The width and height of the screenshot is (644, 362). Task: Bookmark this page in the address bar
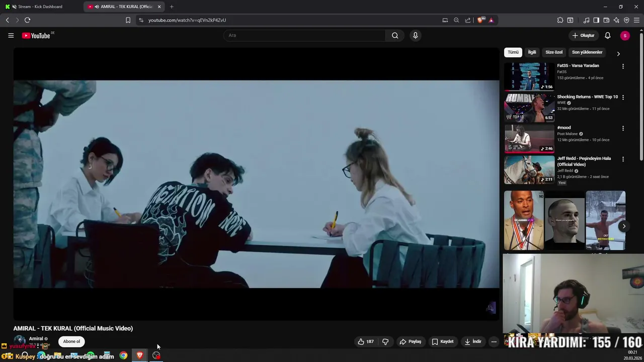[128, 20]
